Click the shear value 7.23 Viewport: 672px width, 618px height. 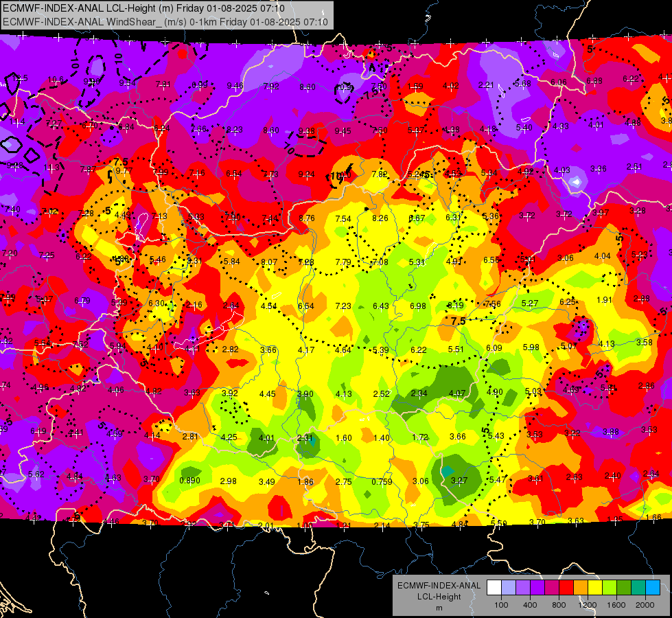(343, 306)
